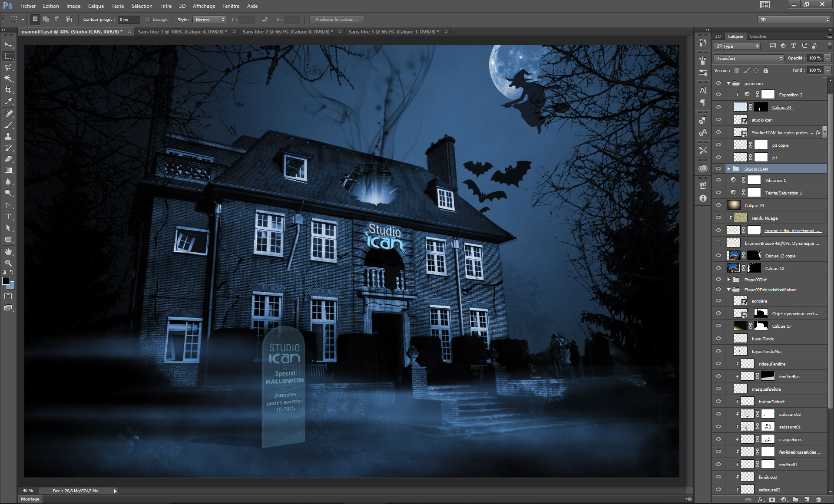
Task: Toggle Quick Mask mode
Action: pos(8,296)
